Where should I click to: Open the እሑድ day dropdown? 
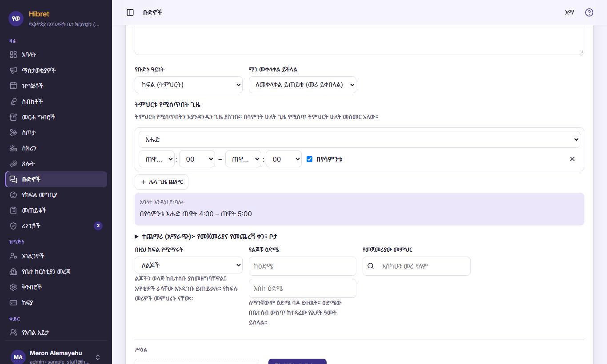[359, 139]
